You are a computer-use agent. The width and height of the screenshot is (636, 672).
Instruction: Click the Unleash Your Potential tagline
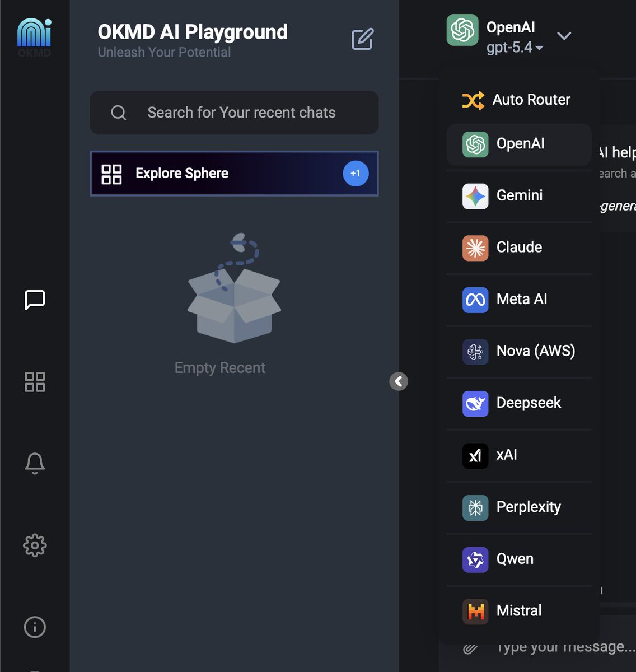(164, 53)
